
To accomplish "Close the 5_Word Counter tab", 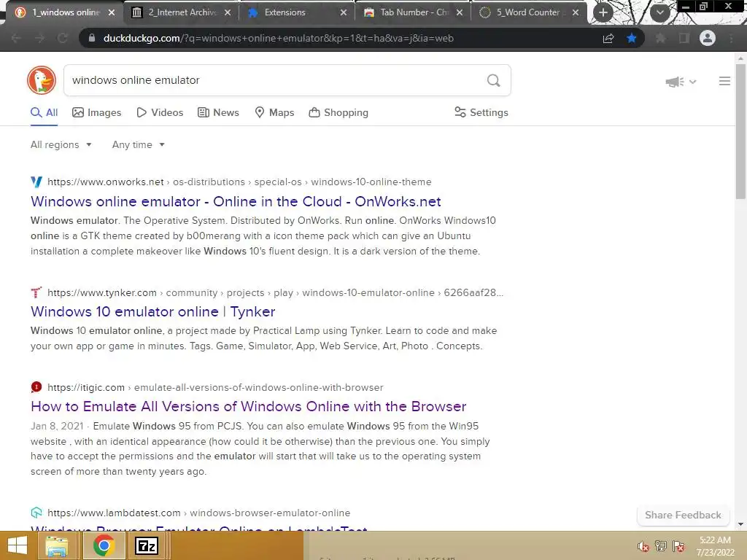I will 576,12.
